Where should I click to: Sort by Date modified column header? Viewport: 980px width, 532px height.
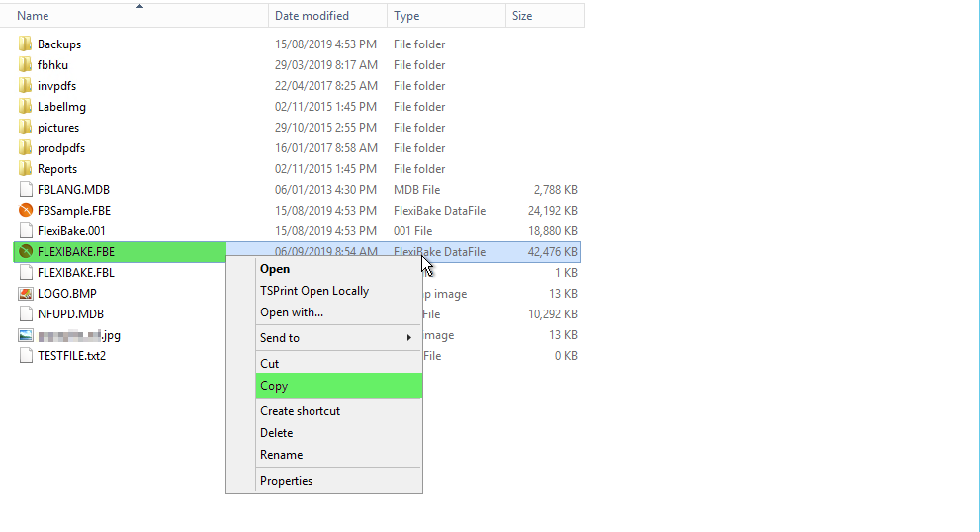pos(327,16)
